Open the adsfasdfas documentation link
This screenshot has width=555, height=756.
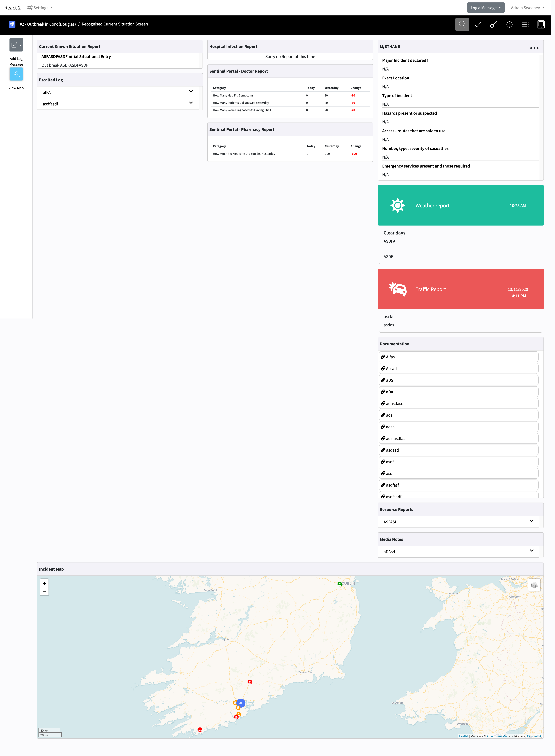(458, 438)
